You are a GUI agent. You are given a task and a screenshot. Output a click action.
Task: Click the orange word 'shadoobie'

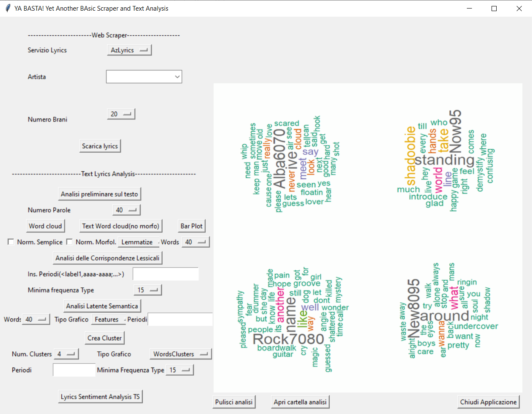point(410,156)
